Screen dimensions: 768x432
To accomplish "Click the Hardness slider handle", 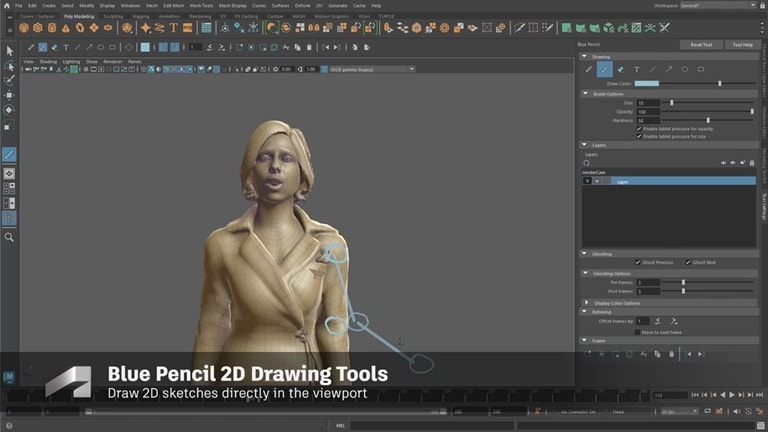I will [x=708, y=120].
